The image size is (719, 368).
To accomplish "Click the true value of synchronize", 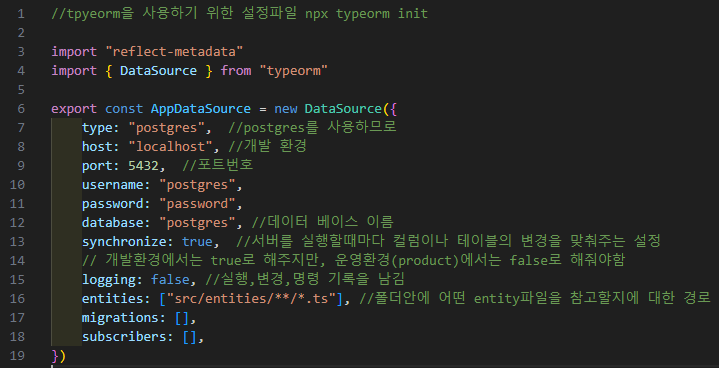I will (x=197, y=242).
